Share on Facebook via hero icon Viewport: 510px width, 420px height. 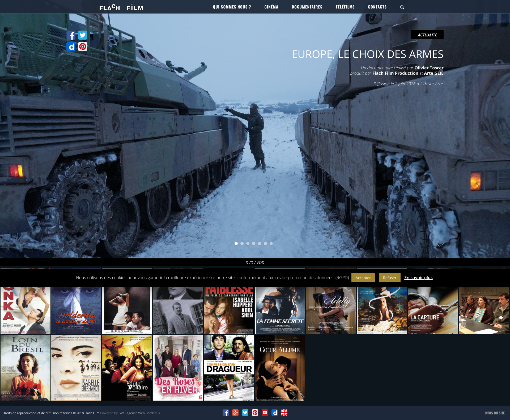[x=71, y=35]
